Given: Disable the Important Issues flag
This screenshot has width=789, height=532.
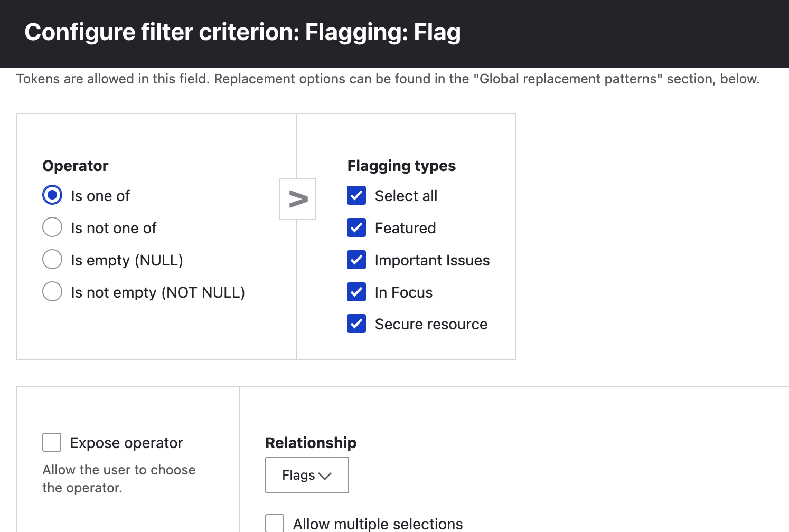Looking at the screenshot, I should tap(356, 260).
